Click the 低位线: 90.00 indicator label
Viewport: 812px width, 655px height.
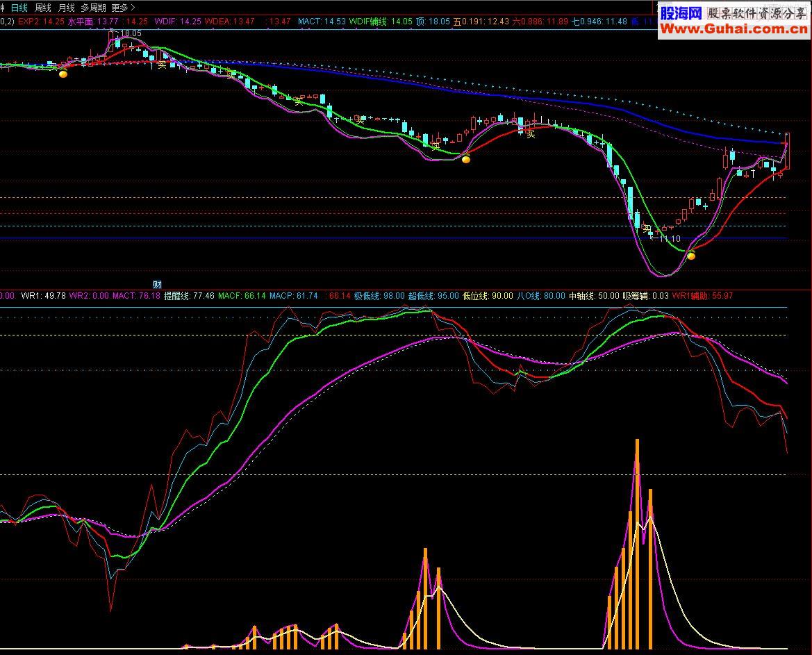(488, 296)
